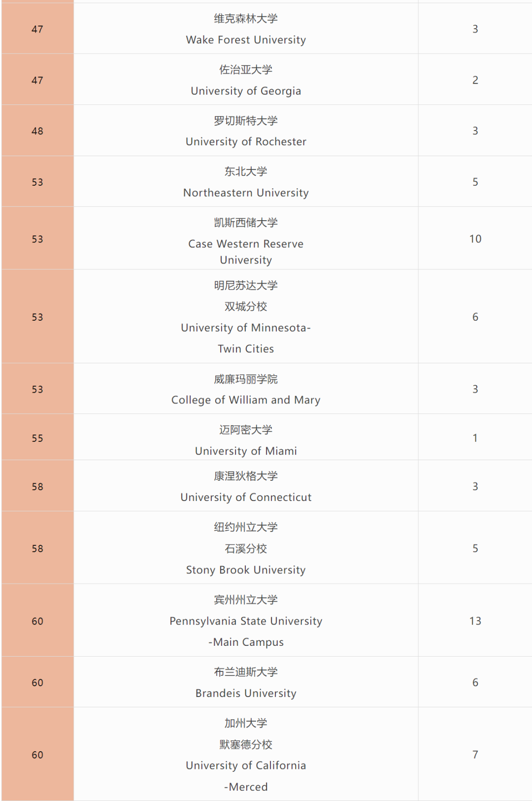This screenshot has height=801, width=532.
Task: Select the count 7 for UC Merced
Action: 475,755
